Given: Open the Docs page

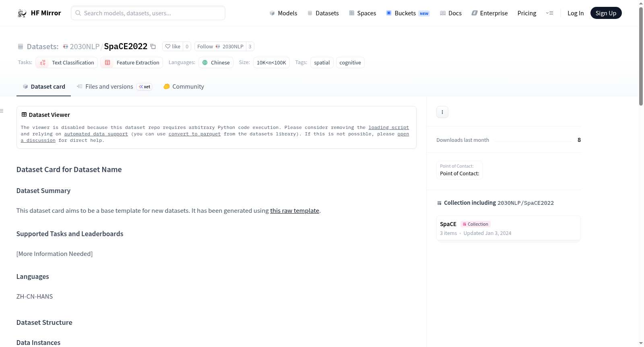Looking at the screenshot, I should 451,13.
